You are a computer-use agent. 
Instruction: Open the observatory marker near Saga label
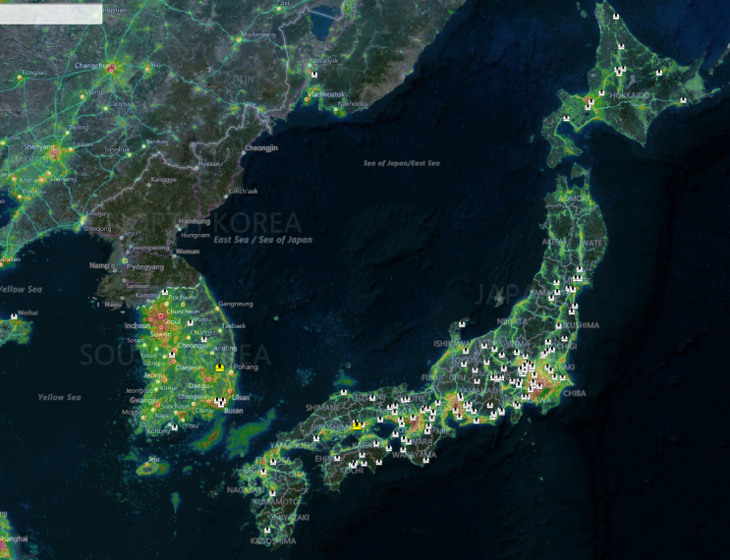click(263, 472)
